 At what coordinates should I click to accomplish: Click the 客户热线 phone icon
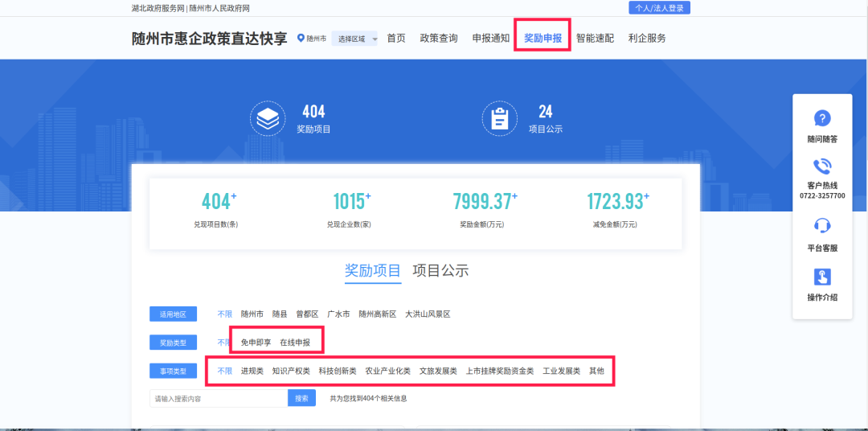click(x=822, y=166)
